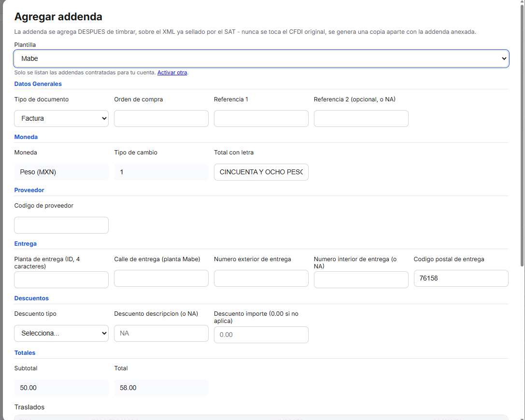Click the Total con letra field
The width and height of the screenshot is (525, 420).
tap(261, 172)
